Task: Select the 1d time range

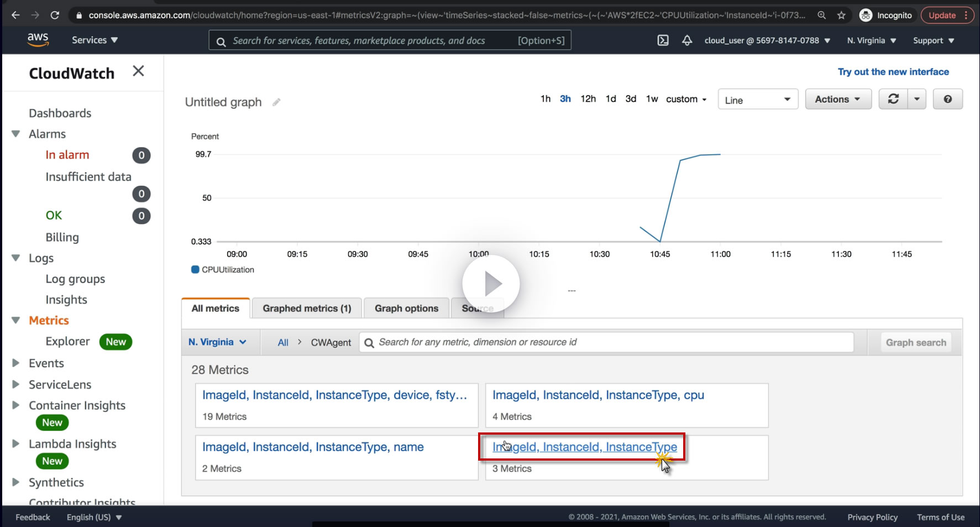Action: coord(611,99)
